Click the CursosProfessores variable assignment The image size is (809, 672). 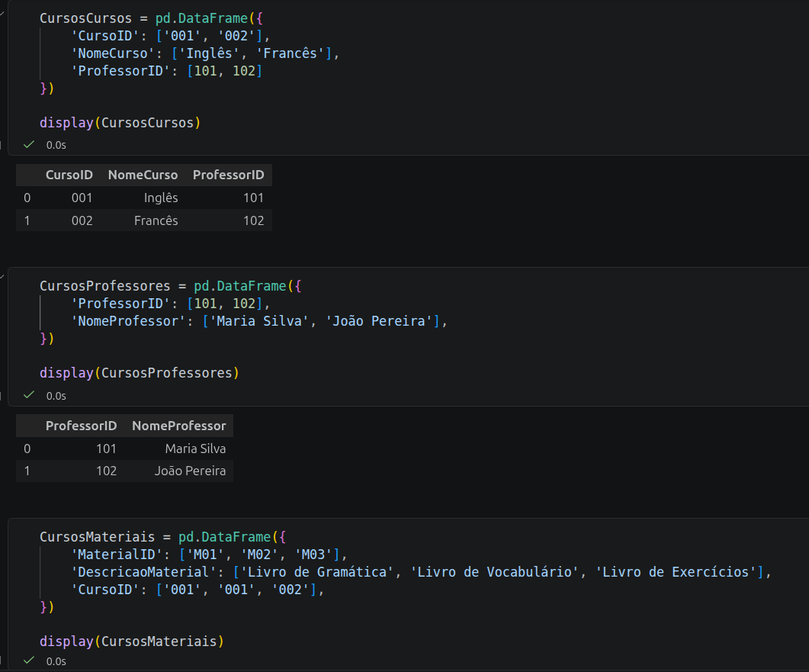tap(104, 286)
